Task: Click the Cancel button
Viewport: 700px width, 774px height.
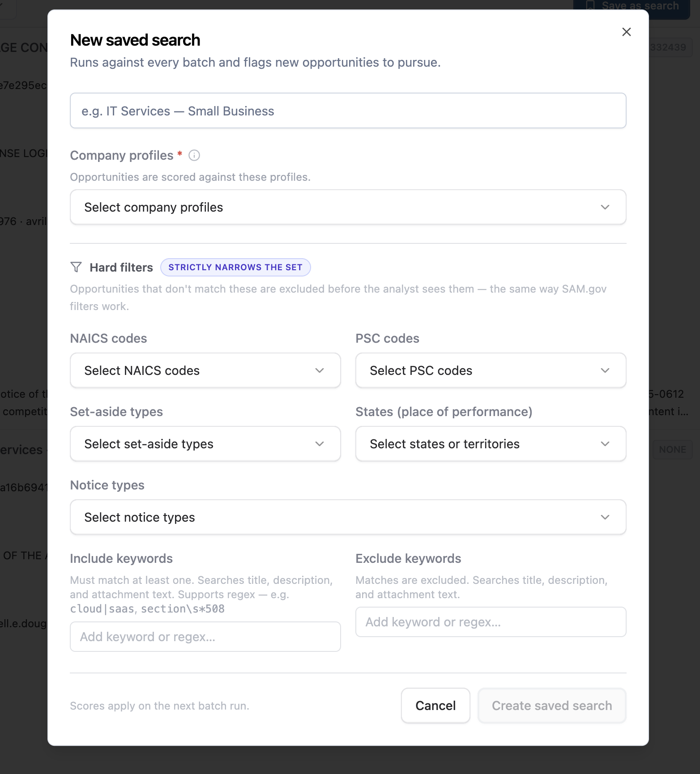Action: (435, 706)
